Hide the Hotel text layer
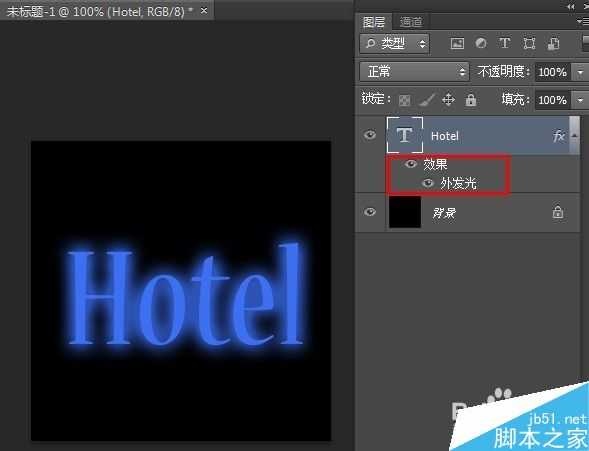589x451 pixels. pos(370,134)
